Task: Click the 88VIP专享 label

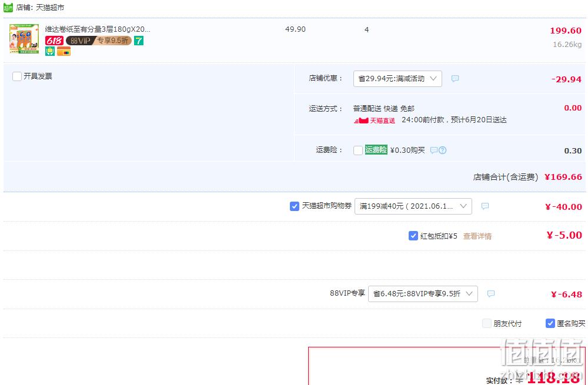Action: coord(348,293)
